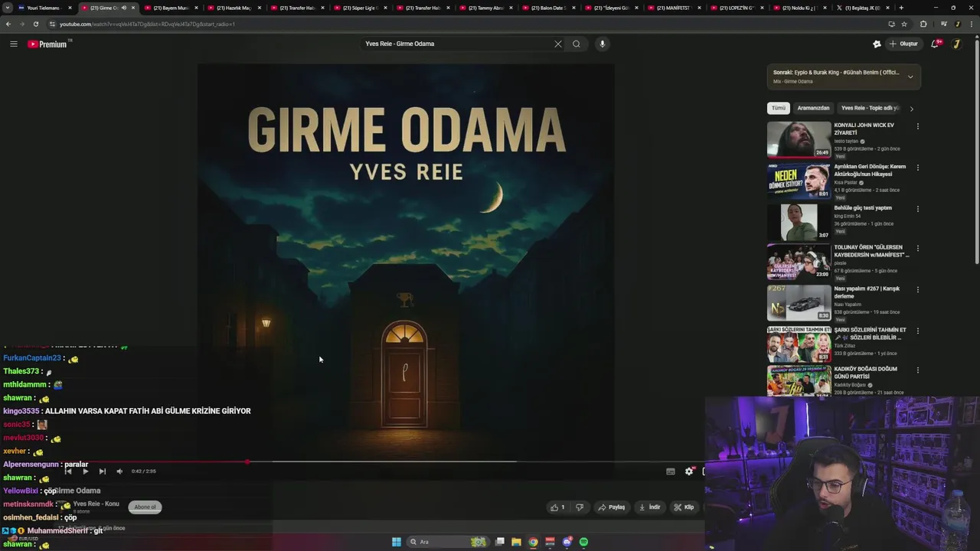Create a clip with Klip button

coord(684,507)
